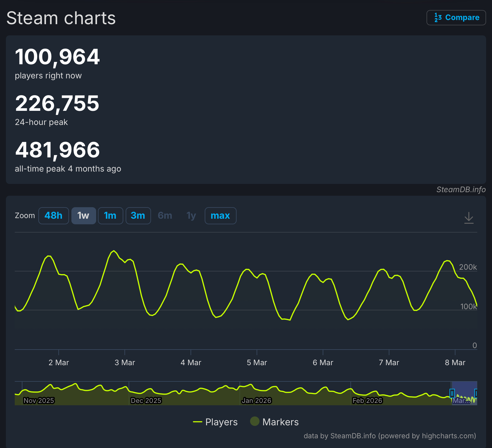492x448 pixels.
Task: Click the yellow Players line legend symbol
Action: pyautogui.click(x=197, y=422)
